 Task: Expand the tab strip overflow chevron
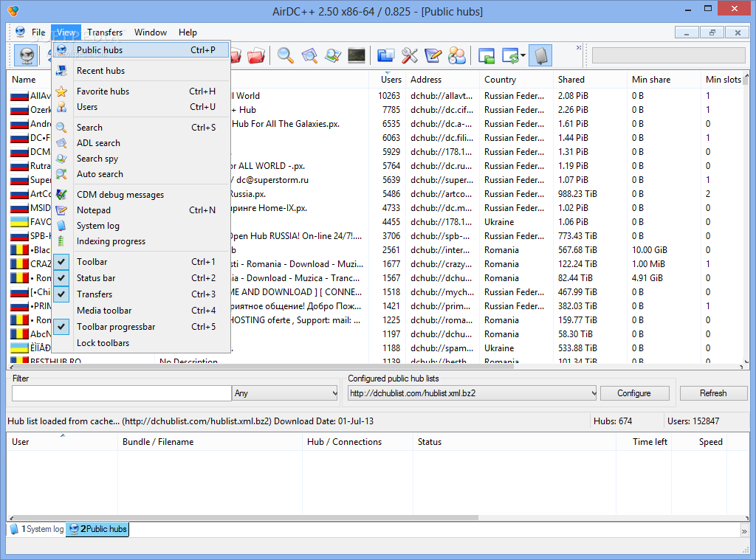[744, 530]
